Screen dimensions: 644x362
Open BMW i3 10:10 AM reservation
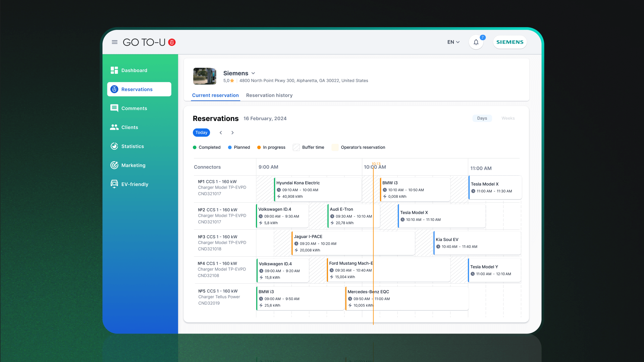[x=415, y=189]
